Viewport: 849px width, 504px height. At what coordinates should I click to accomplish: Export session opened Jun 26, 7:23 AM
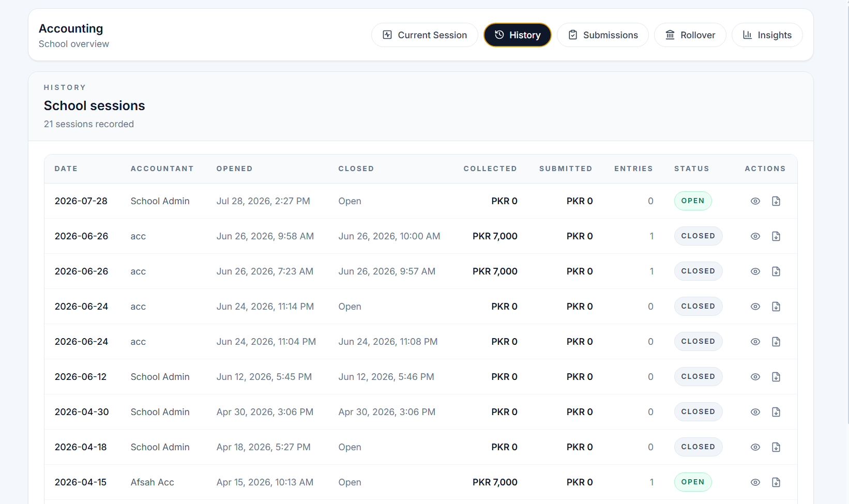point(776,271)
